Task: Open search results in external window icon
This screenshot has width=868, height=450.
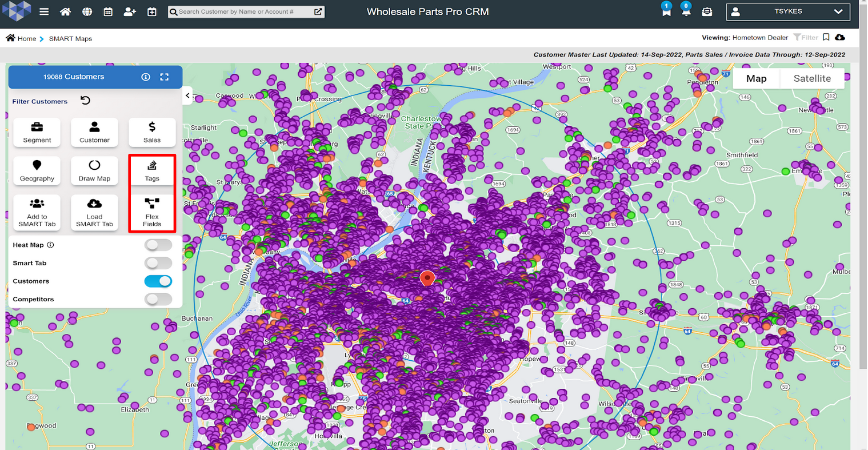Action: click(x=318, y=11)
